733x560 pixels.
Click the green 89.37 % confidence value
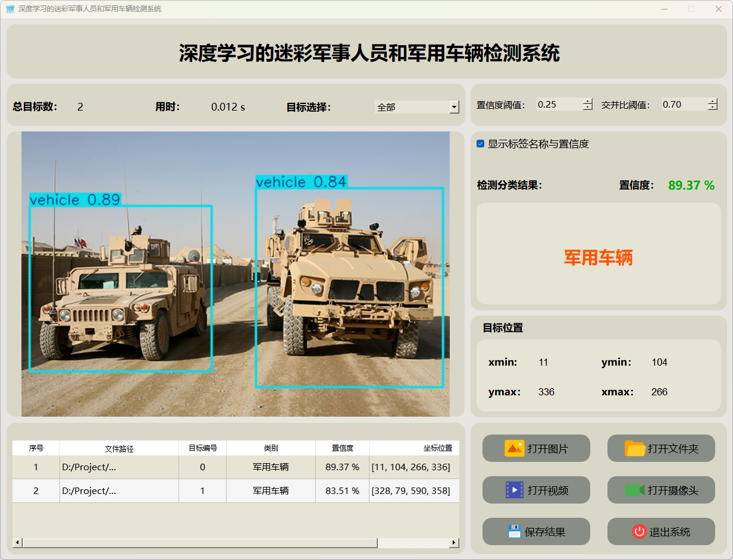[691, 185]
